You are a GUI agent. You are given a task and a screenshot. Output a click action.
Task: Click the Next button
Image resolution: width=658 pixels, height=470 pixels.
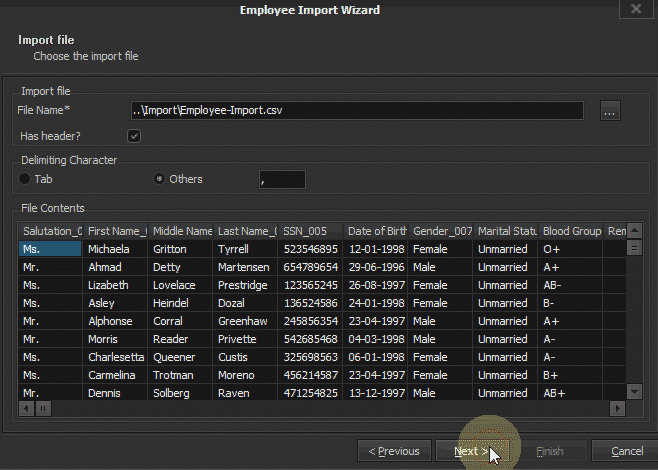(473, 451)
